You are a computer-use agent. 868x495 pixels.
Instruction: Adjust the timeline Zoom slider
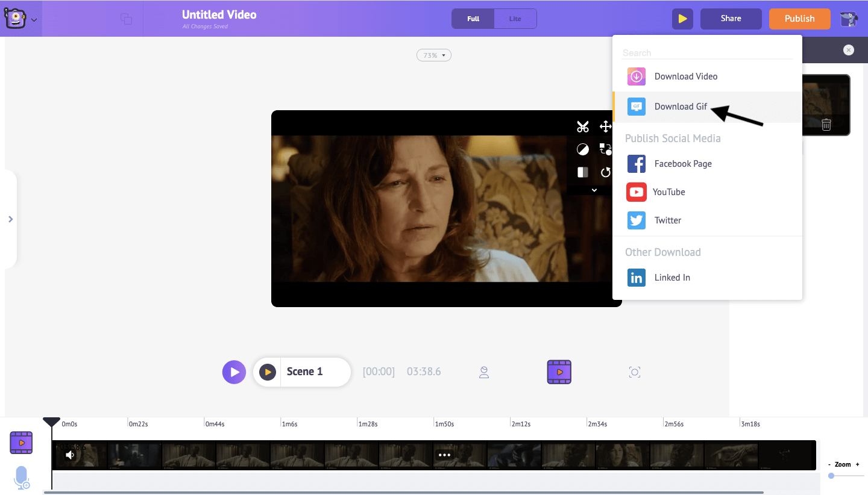click(x=832, y=476)
